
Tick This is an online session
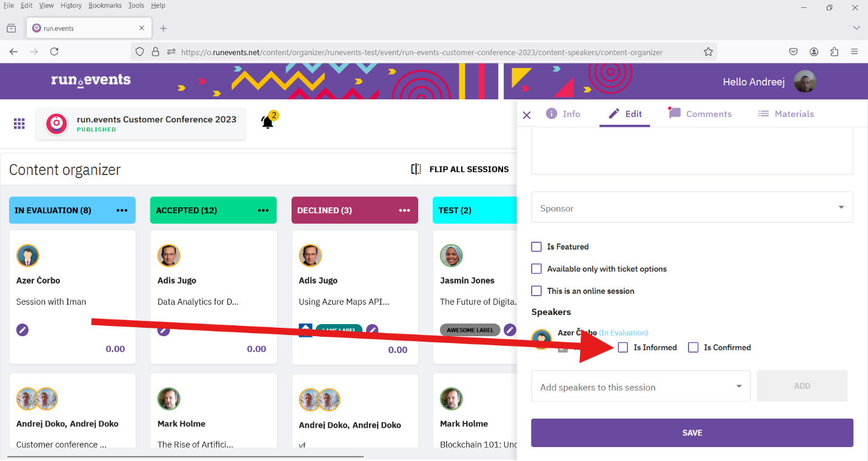point(536,291)
